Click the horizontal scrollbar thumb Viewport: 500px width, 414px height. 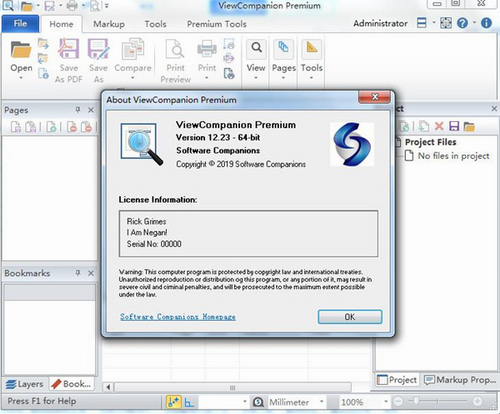(233, 387)
